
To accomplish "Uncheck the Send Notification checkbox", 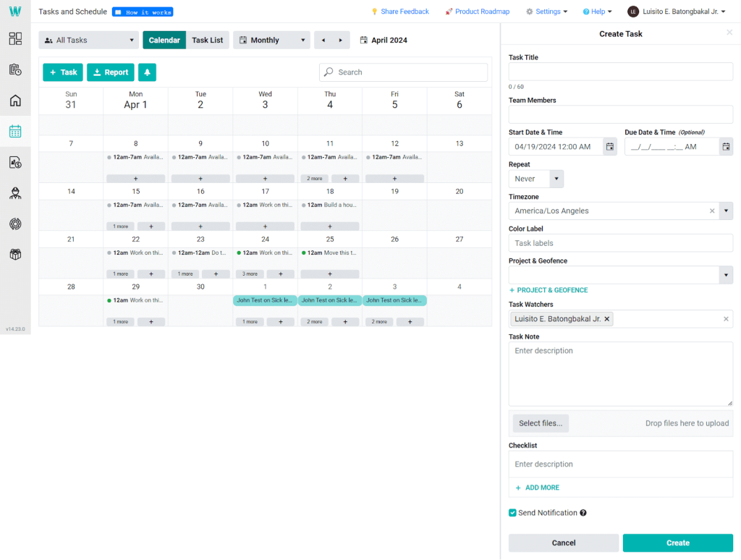I will point(513,513).
